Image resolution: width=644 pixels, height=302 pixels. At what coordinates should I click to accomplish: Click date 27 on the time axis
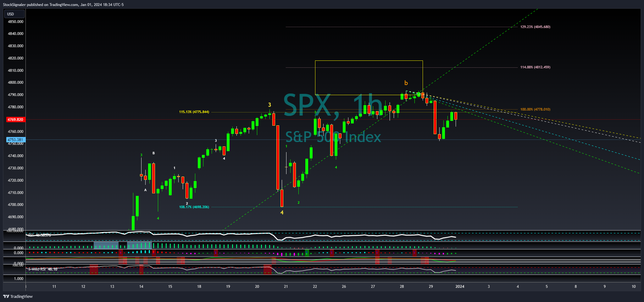pyautogui.click(x=373, y=287)
